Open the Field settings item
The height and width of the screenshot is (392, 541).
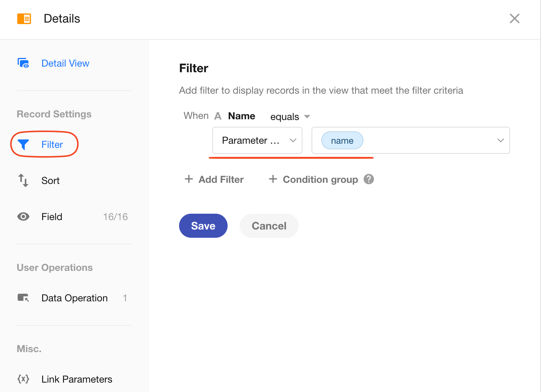tap(52, 217)
